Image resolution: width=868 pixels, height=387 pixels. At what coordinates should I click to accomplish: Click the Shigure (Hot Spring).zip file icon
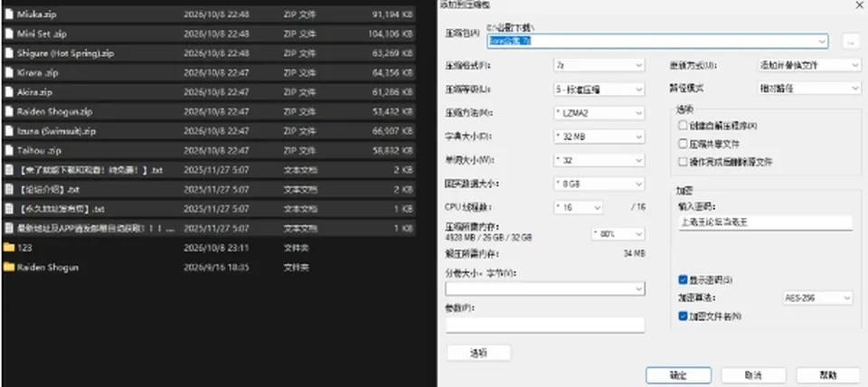point(9,53)
